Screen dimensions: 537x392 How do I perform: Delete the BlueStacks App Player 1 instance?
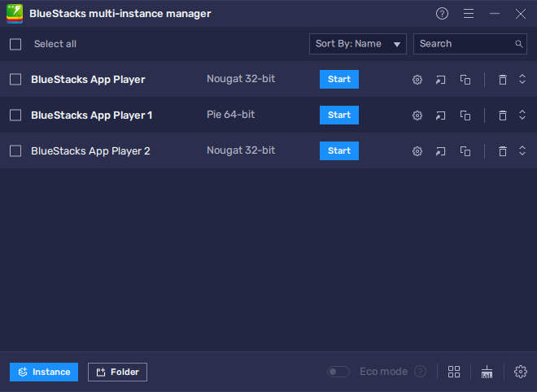pyautogui.click(x=503, y=115)
